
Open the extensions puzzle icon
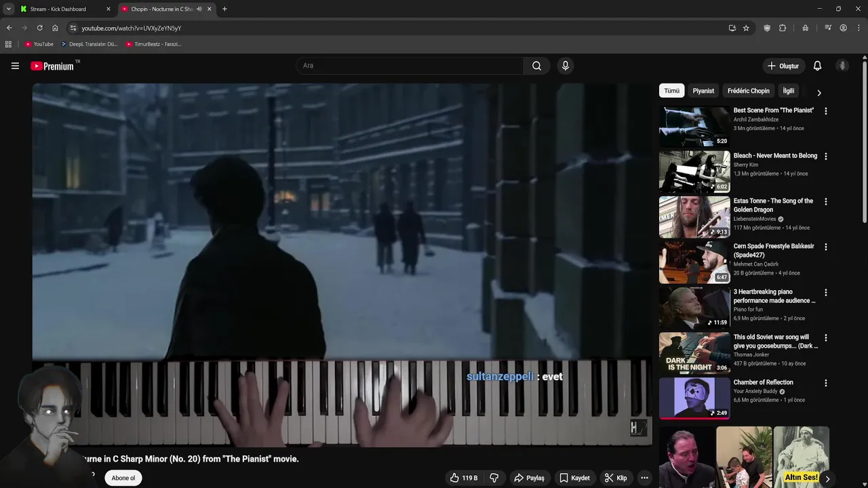pyautogui.click(x=783, y=28)
